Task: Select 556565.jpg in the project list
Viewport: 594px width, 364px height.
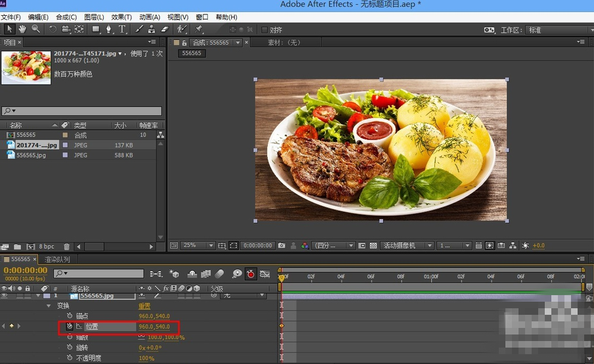Action: click(32, 155)
